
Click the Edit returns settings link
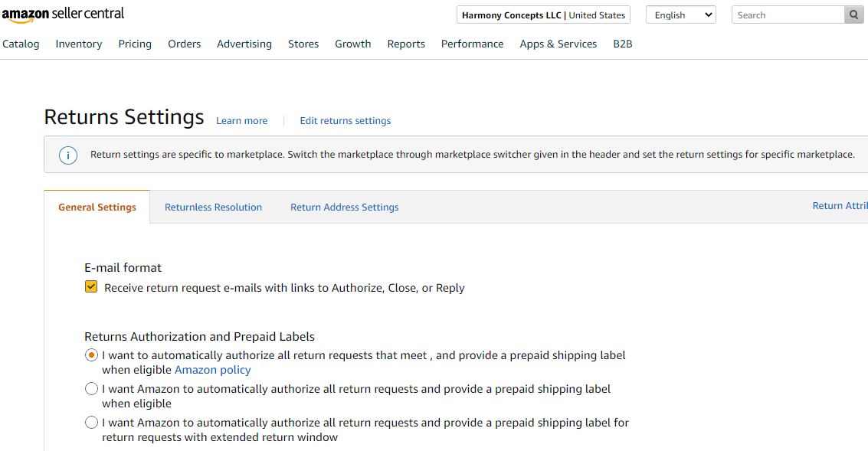(x=346, y=120)
